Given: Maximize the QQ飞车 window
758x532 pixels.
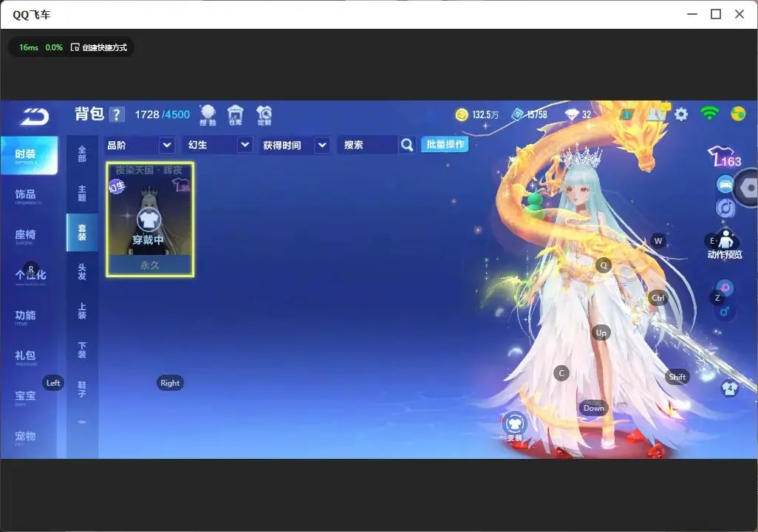Looking at the screenshot, I should pos(716,15).
